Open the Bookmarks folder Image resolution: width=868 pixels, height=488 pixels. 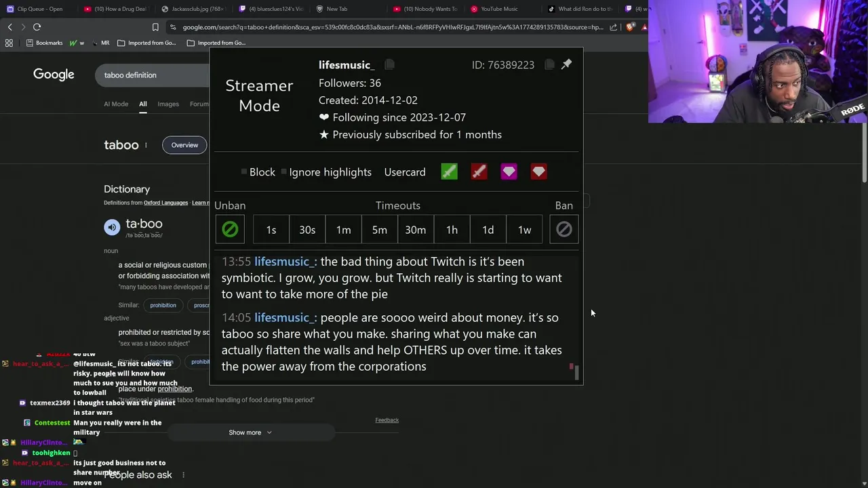click(x=44, y=43)
